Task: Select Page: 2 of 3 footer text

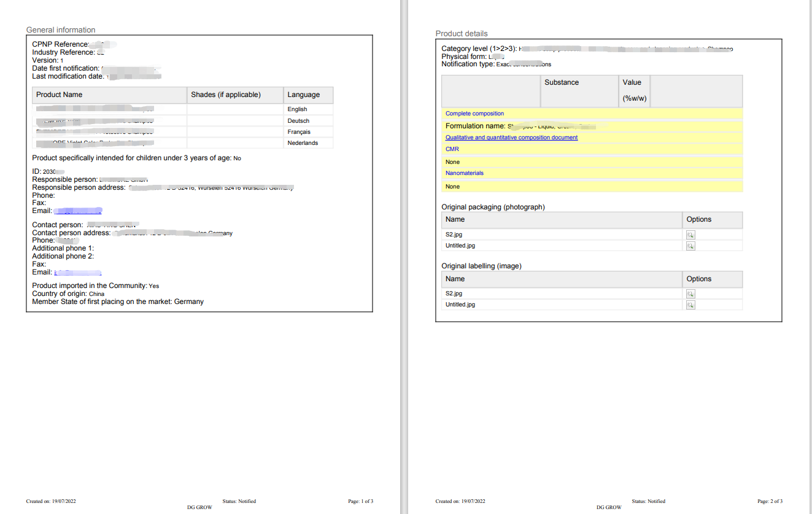Action: pyautogui.click(x=770, y=501)
